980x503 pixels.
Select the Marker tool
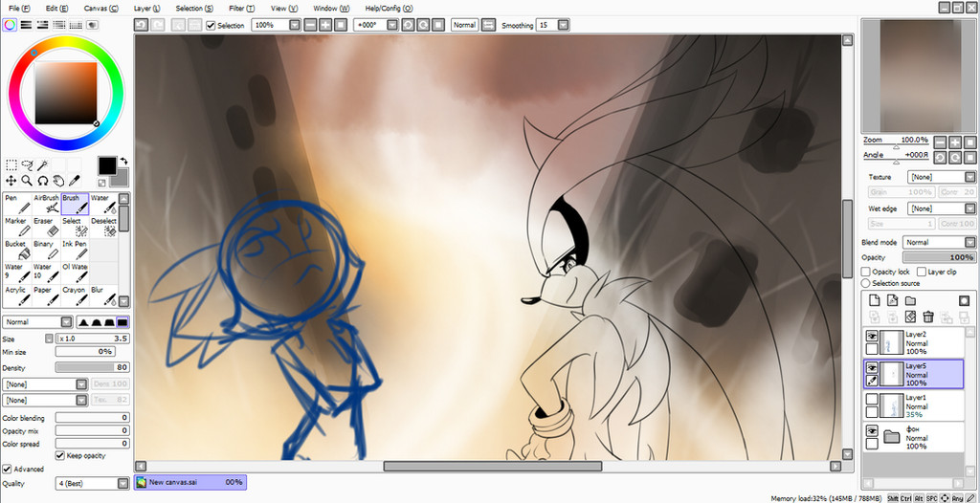tap(17, 227)
